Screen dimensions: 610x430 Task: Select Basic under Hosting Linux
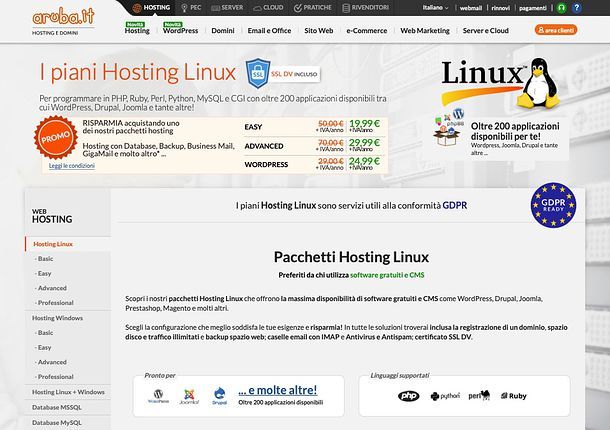click(46, 259)
